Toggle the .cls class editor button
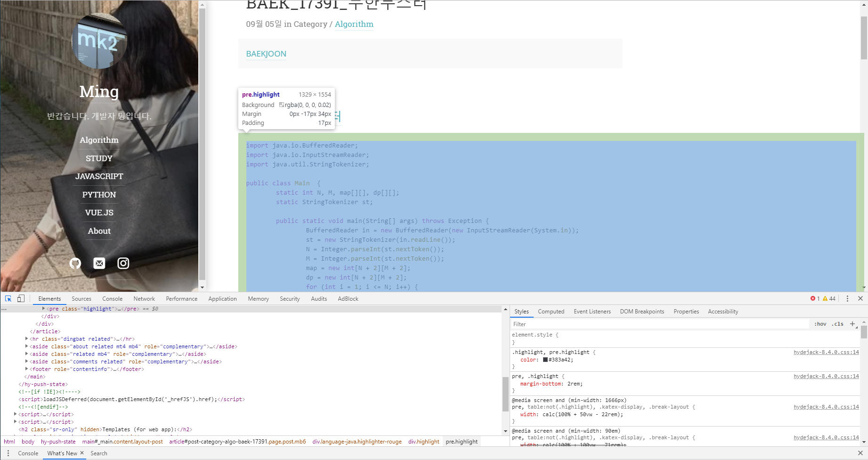Screen dimensions: 868x460 837,324
